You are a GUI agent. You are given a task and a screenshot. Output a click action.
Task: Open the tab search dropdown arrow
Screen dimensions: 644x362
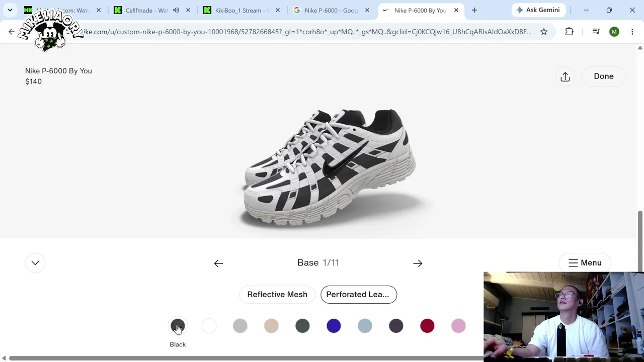pos(10,10)
